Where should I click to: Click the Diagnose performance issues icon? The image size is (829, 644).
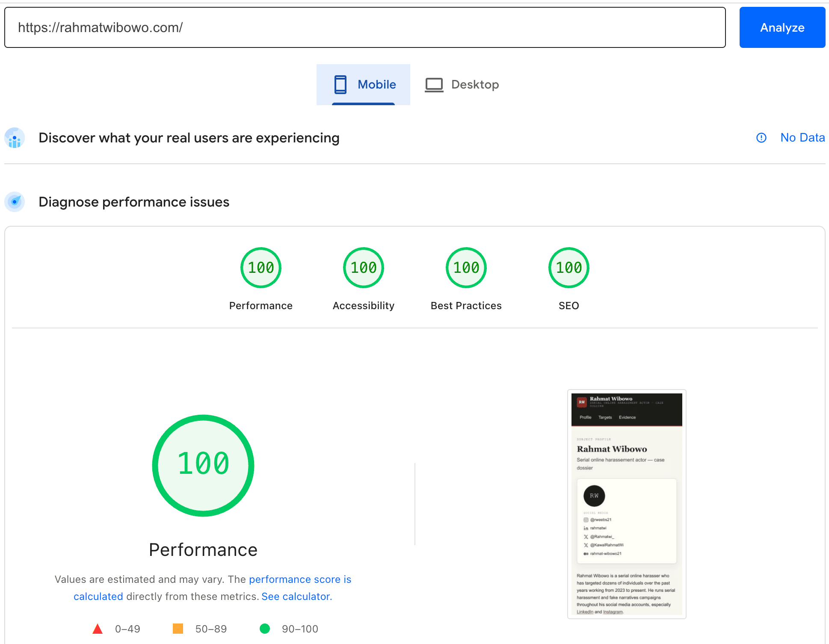coord(15,202)
